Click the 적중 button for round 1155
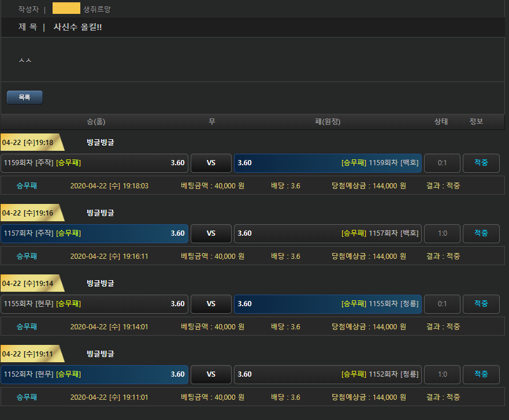This screenshot has height=420, width=509. (x=481, y=304)
